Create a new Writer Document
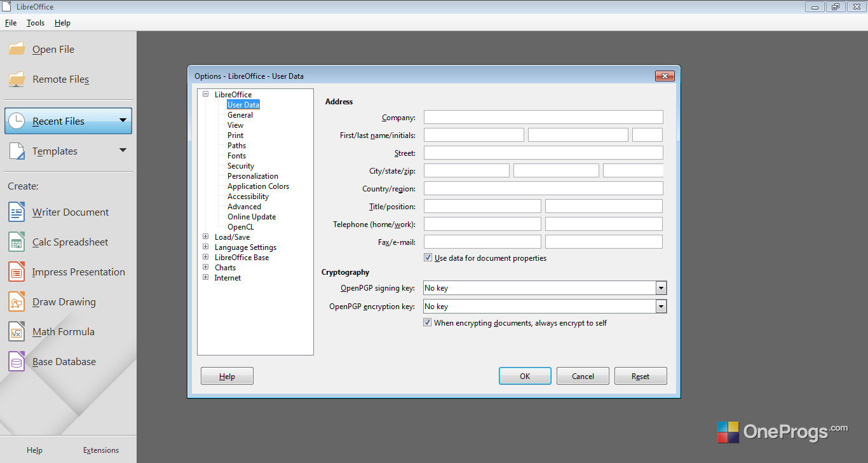Screen dimensions: 868x463 coord(58,212)
